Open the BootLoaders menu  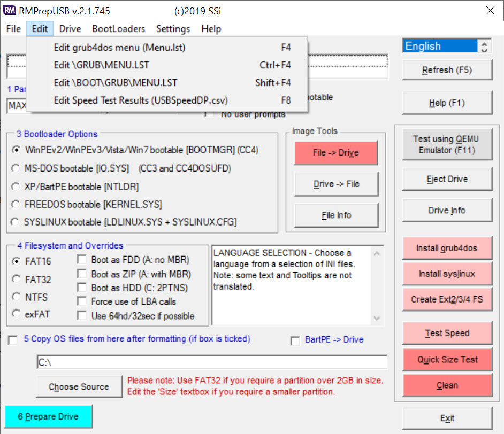119,29
